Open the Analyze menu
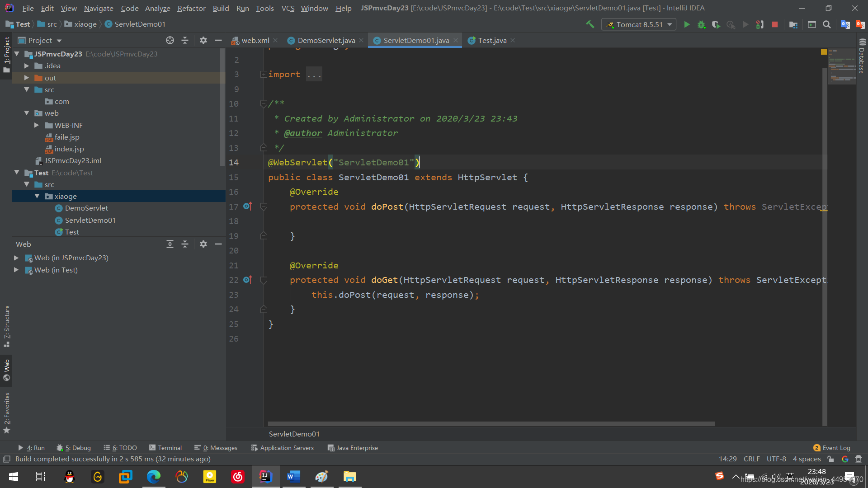The height and width of the screenshot is (488, 868). pos(157,8)
